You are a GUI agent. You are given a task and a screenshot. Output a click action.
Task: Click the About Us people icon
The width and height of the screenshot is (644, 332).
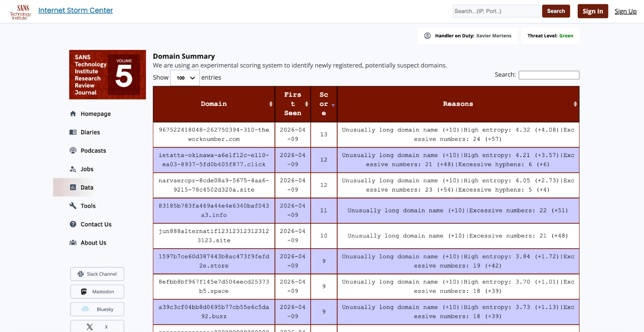pyautogui.click(x=73, y=243)
